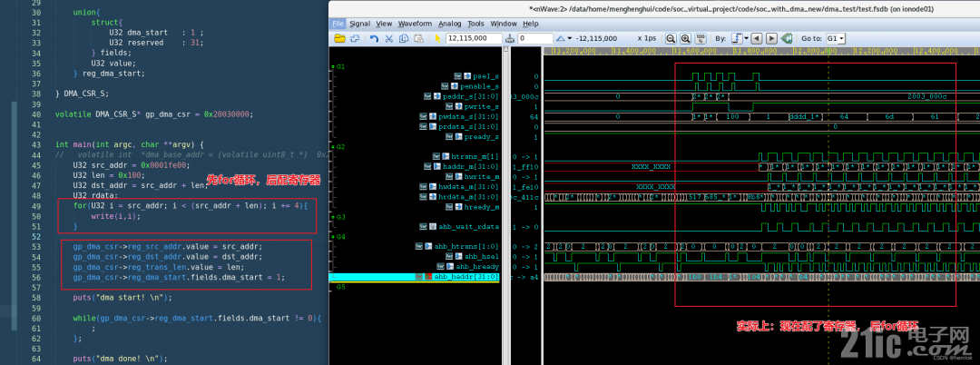Open the Waveform menu
The height and width of the screenshot is (365, 980).
(x=415, y=24)
